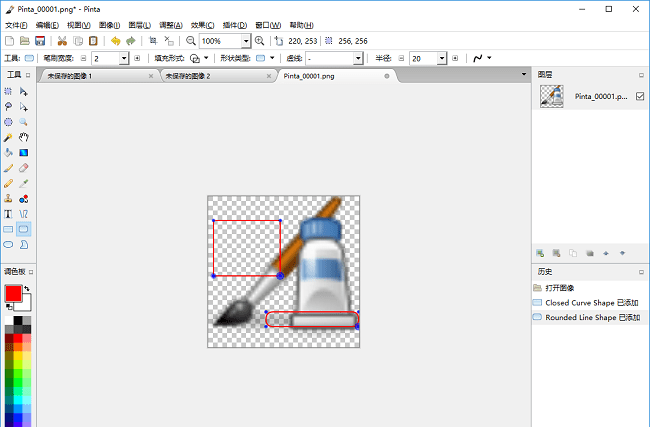The height and width of the screenshot is (427, 650).
Task: Click the red primary color swatch
Action: pos(13,293)
